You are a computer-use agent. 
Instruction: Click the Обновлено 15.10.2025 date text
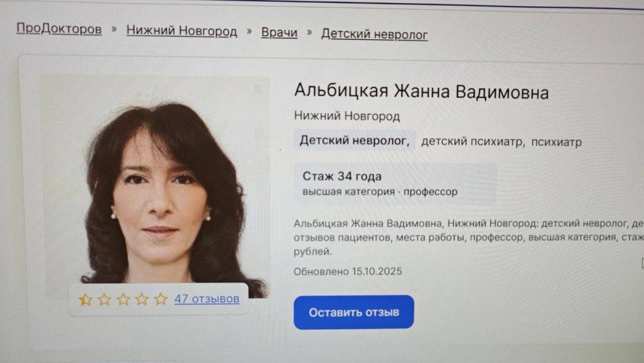348,271
